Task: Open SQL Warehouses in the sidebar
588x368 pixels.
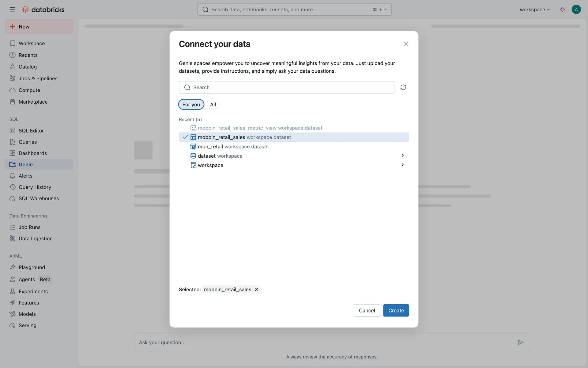Action: point(39,198)
